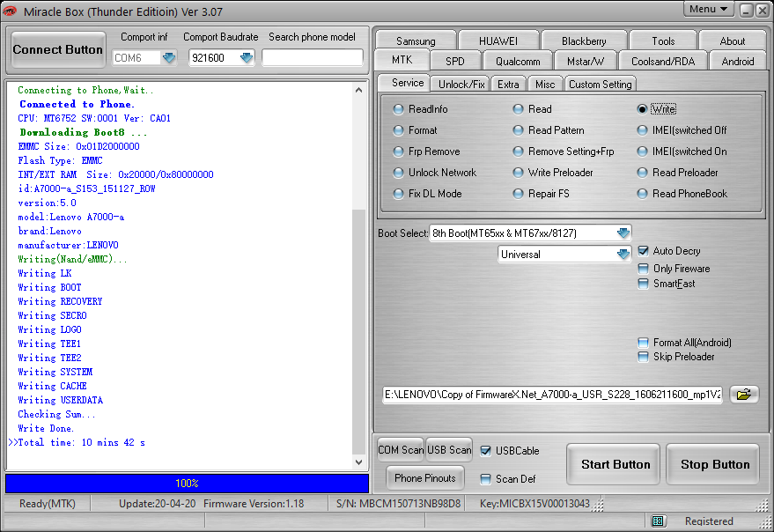
Task: Switch to the HUAWEI tab
Action: (498, 41)
